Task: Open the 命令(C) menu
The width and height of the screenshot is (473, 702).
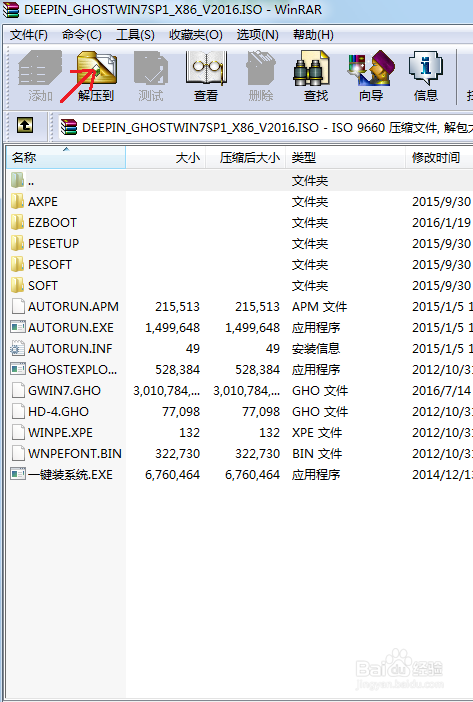Action: [x=81, y=35]
